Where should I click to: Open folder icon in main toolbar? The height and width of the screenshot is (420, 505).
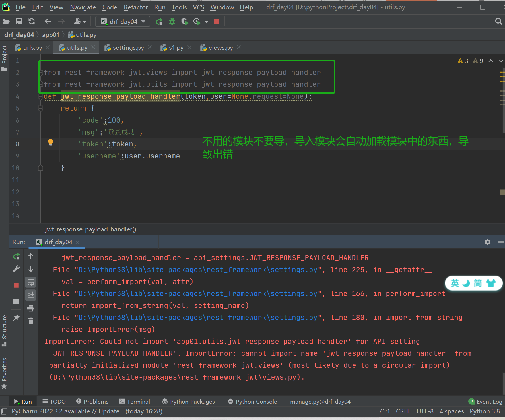(6, 22)
